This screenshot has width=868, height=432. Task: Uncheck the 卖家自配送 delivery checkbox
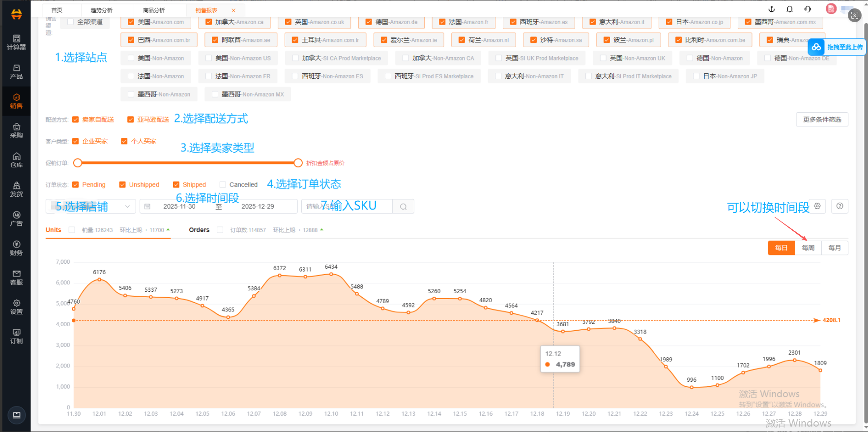click(x=76, y=120)
